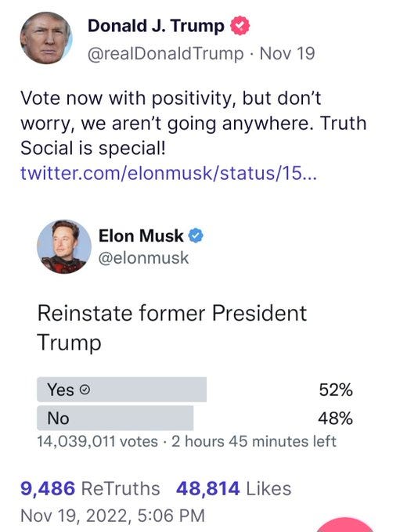Open the twitter.com/elonmusk status link
This screenshot has width=400, height=532.
pyautogui.click(x=168, y=173)
